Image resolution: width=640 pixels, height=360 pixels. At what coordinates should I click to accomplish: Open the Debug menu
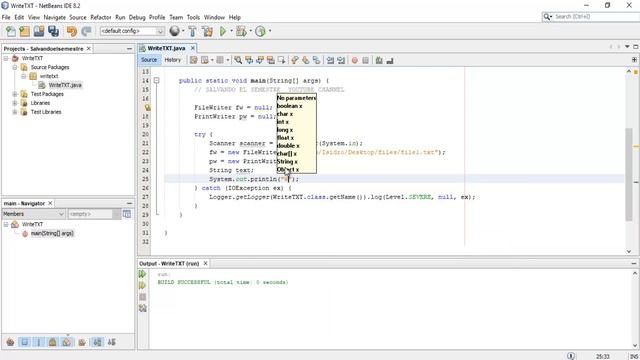tap(137, 17)
